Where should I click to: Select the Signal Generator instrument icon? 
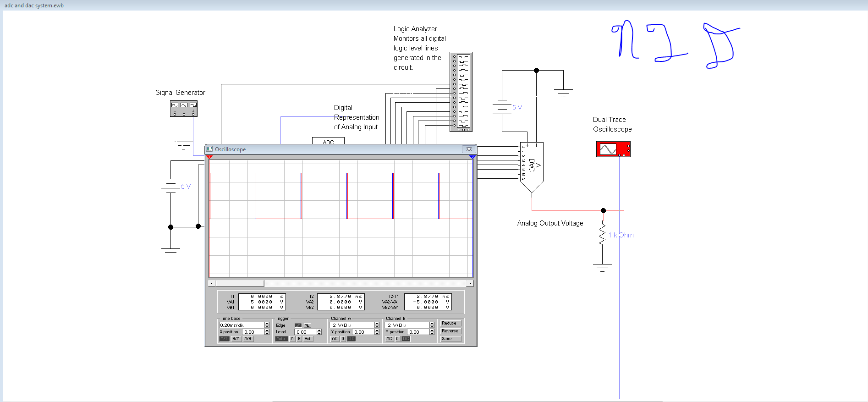tap(183, 109)
